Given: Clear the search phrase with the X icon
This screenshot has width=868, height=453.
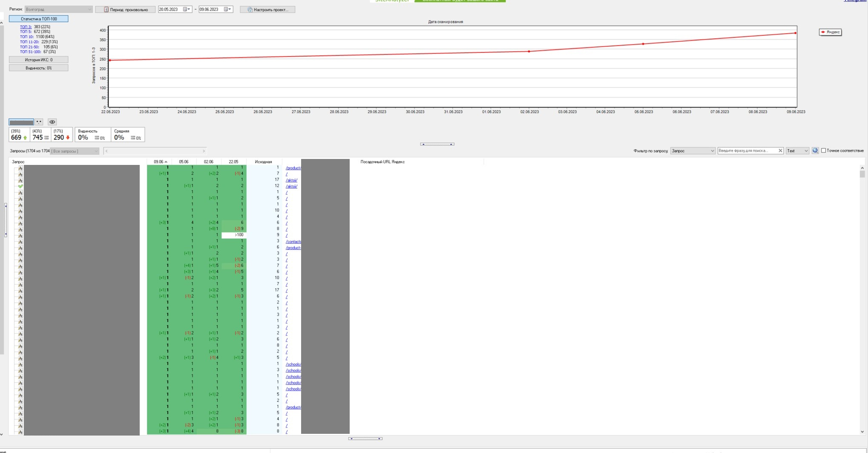Looking at the screenshot, I should (x=780, y=150).
